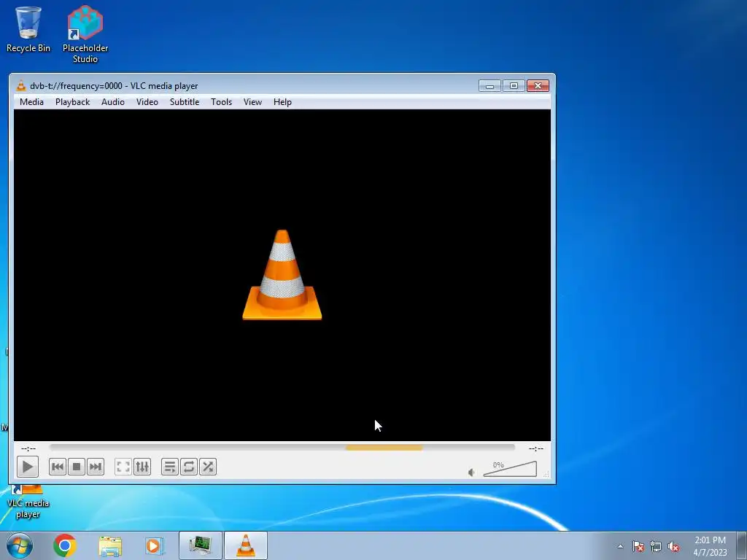Minimize the VLC media player window
747x560 pixels.
[489, 86]
